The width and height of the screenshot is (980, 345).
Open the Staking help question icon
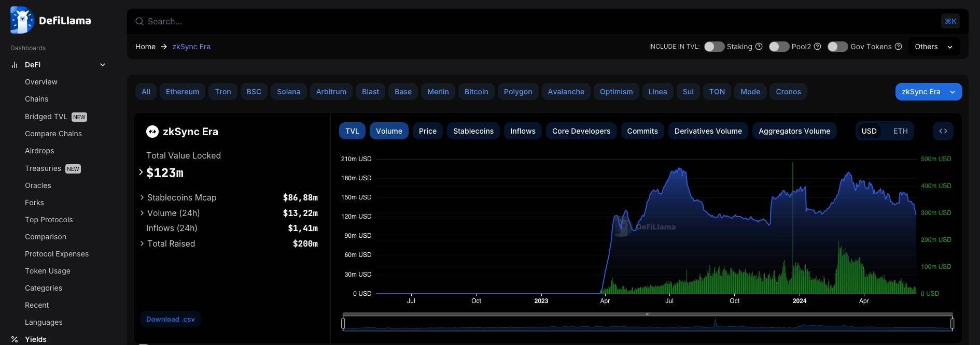point(759,47)
